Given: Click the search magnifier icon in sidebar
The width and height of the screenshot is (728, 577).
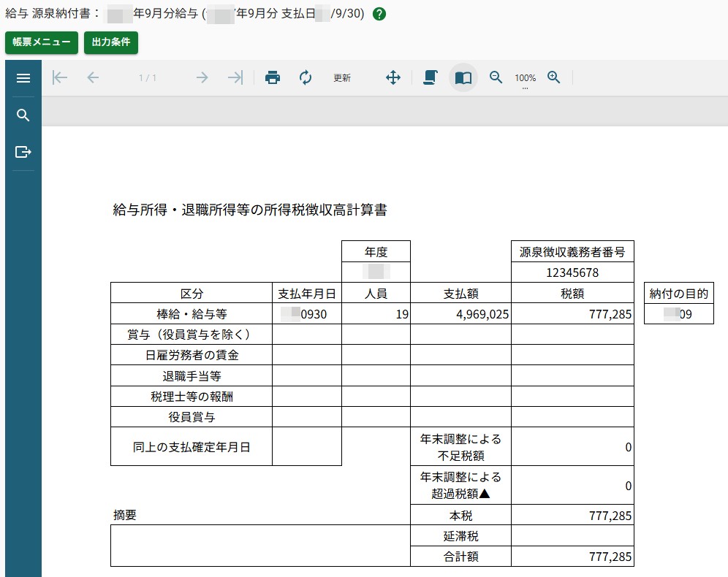Looking at the screenshot, I should click(23, 115).
